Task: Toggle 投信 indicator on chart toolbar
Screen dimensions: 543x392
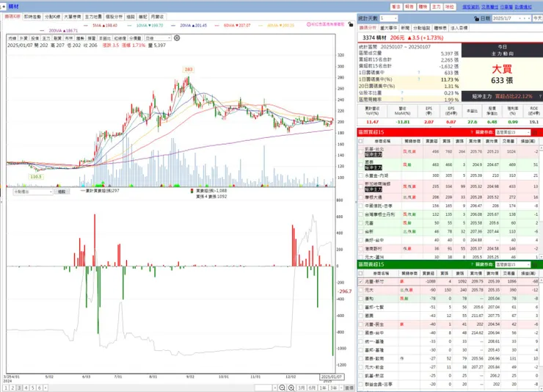Action: tap(35, 38)
